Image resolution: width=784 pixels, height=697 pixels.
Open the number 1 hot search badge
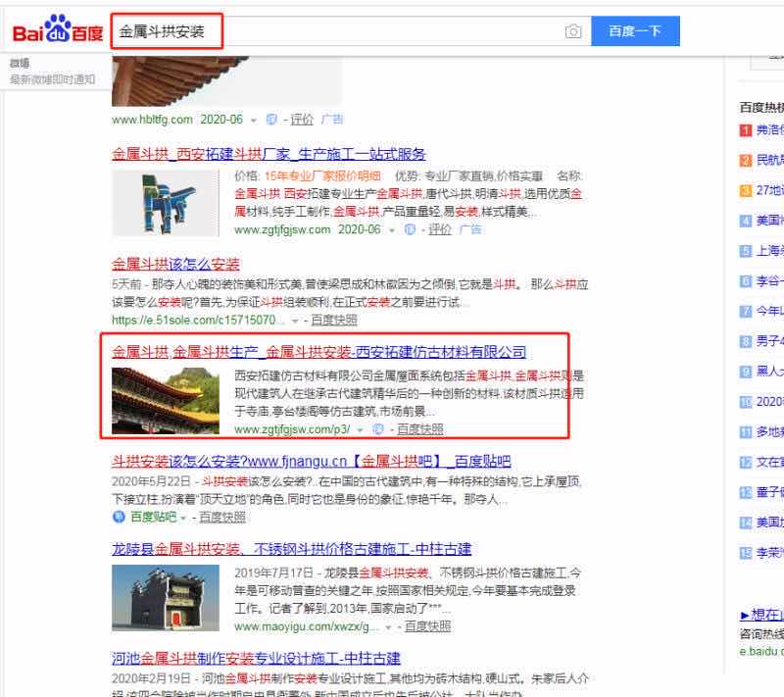click(746, 130)
